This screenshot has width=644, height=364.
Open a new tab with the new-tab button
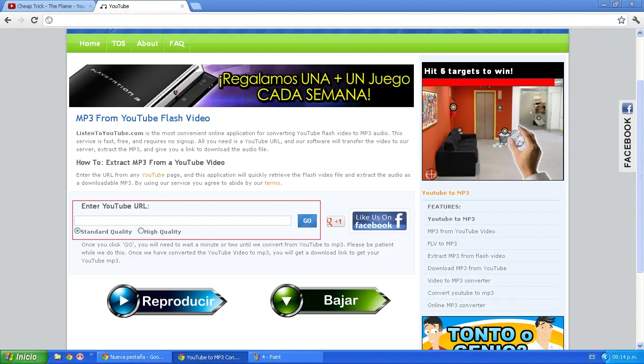pyautogui.click(x=196, y=6)
